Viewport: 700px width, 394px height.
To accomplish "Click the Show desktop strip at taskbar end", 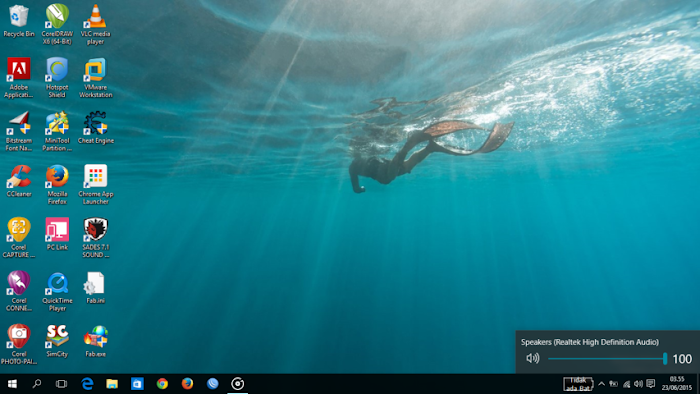I will pyautogui.click(x=698, y=384).
